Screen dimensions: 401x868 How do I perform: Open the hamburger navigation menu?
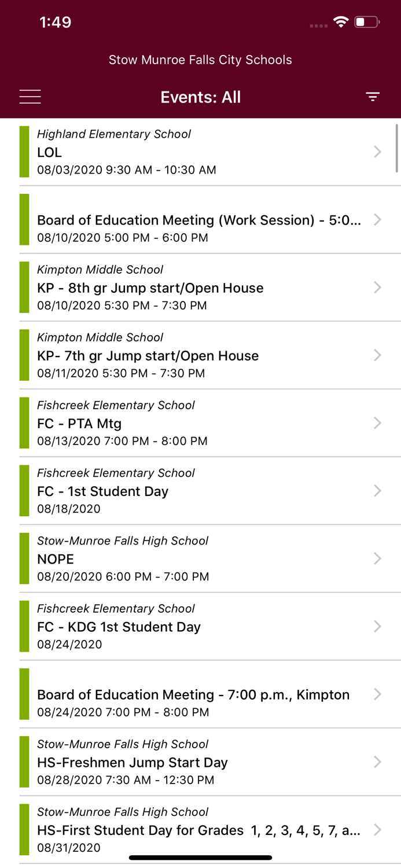tap(30, 97)
